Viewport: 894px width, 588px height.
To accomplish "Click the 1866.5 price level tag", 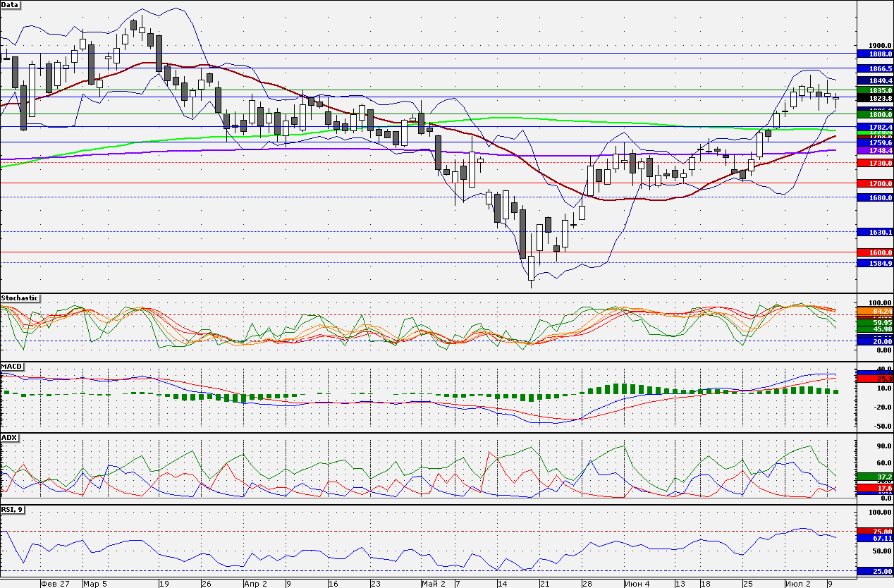I will coord(875,68).
